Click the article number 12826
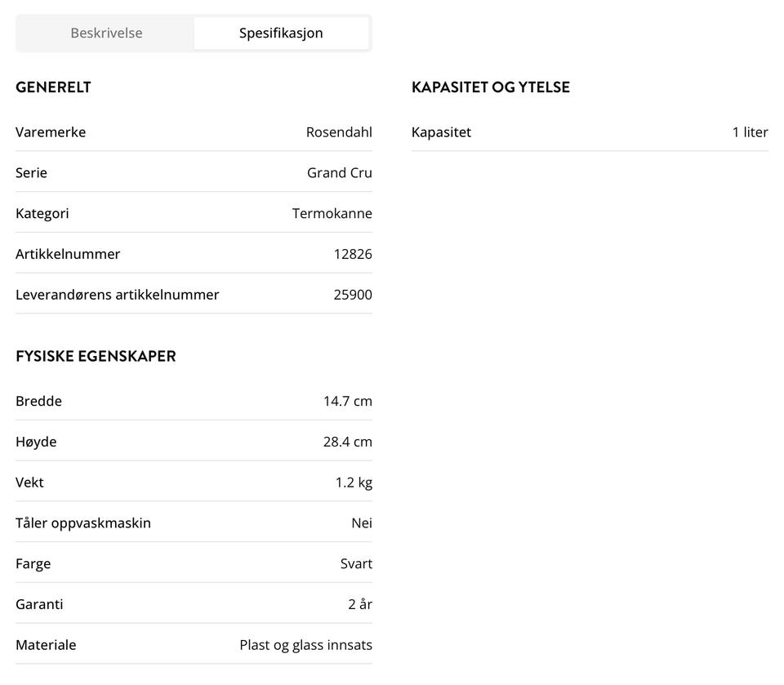This screenshot has height=685, width=784. [353, 254]
